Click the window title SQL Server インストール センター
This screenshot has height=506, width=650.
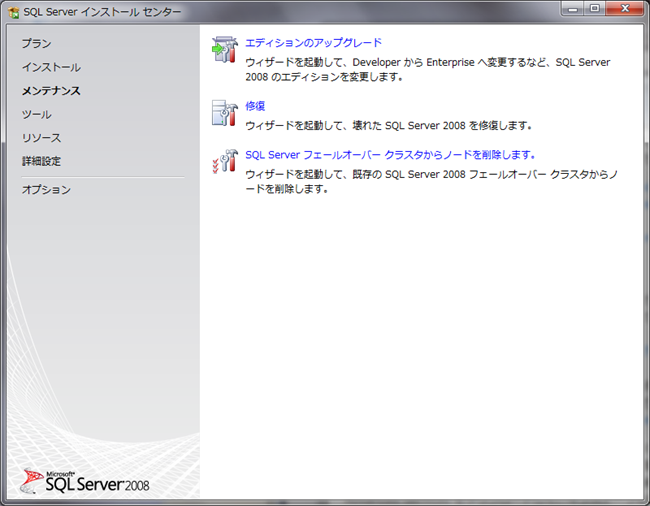[102, 12]
